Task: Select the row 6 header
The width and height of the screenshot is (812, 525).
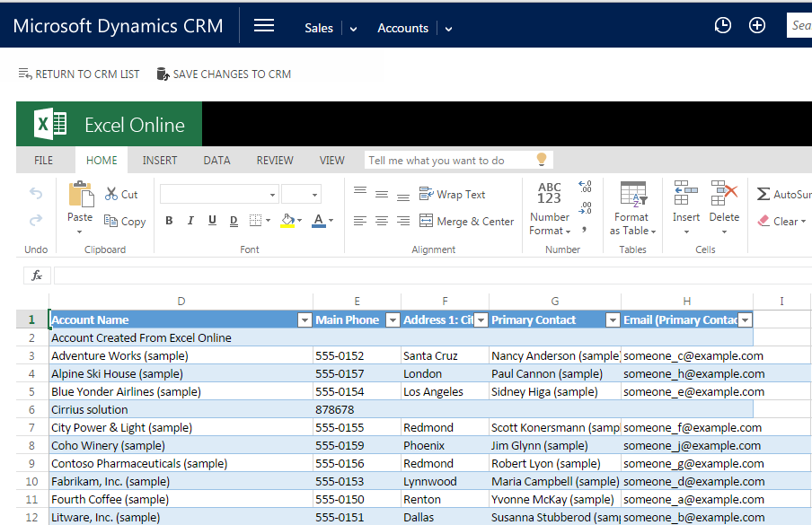Action: pos(32,409)
